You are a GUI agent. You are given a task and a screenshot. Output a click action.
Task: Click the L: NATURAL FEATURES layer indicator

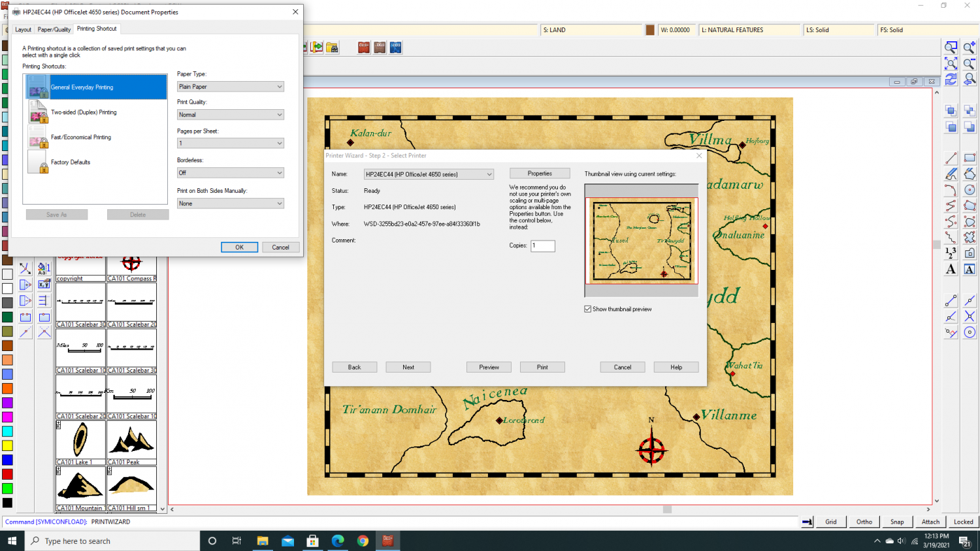pos(750,29)
